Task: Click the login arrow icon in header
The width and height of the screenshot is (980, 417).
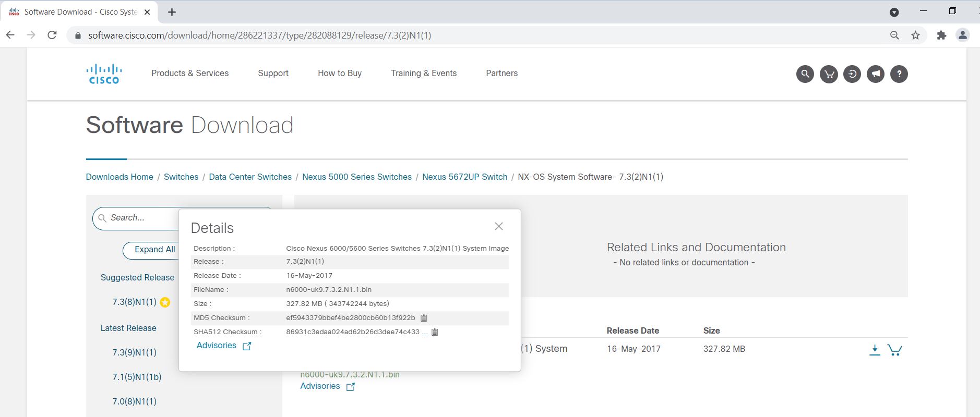Action: (852, 74)
